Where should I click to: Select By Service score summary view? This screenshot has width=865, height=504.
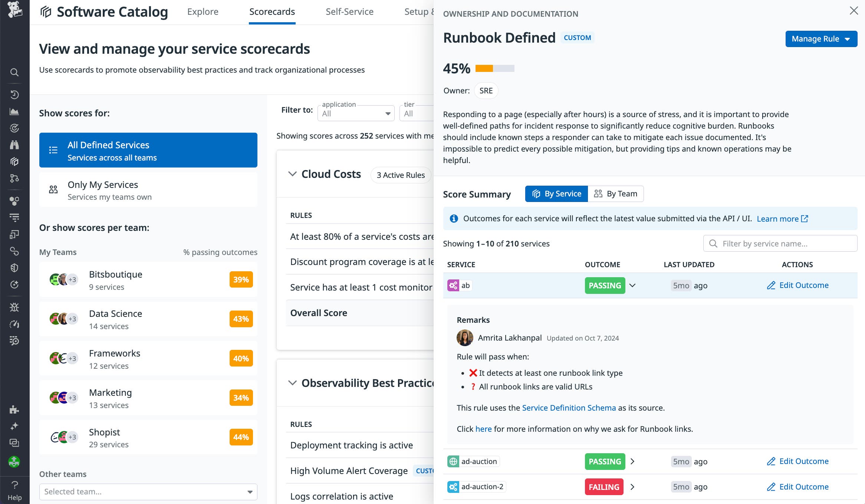pyautogui.click(x=556, y=194)
